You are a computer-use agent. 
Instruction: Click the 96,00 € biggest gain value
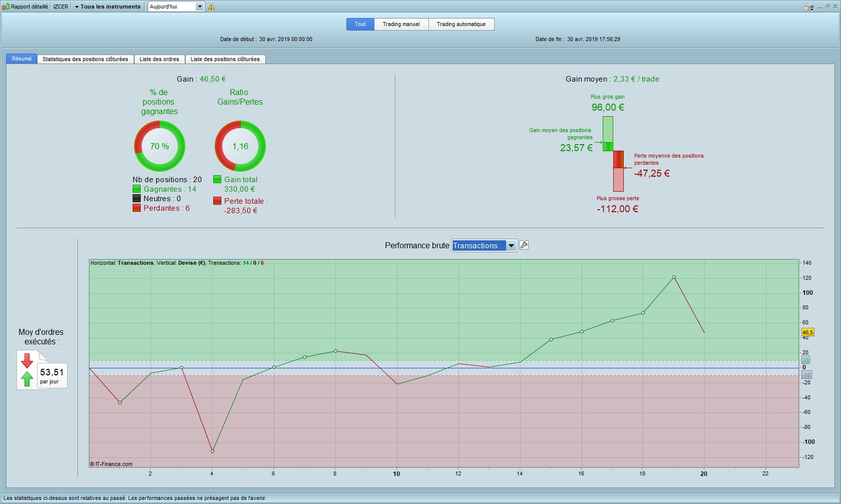click(608, 107)
